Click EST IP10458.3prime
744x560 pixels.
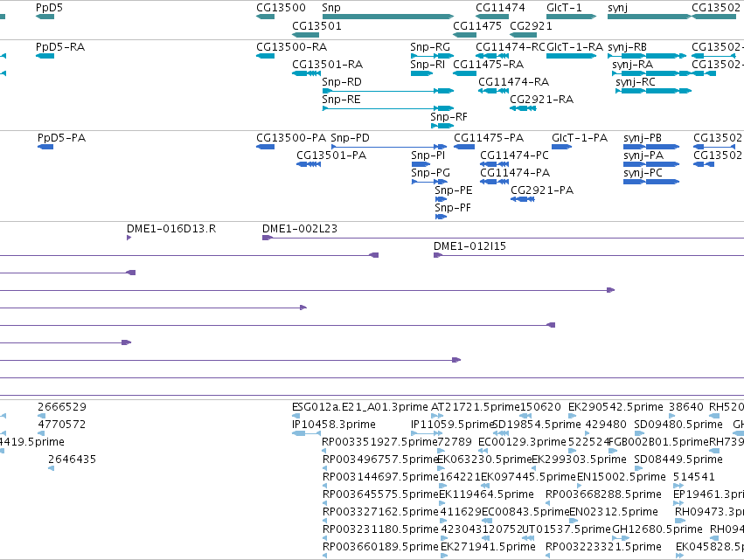(305, 433)
